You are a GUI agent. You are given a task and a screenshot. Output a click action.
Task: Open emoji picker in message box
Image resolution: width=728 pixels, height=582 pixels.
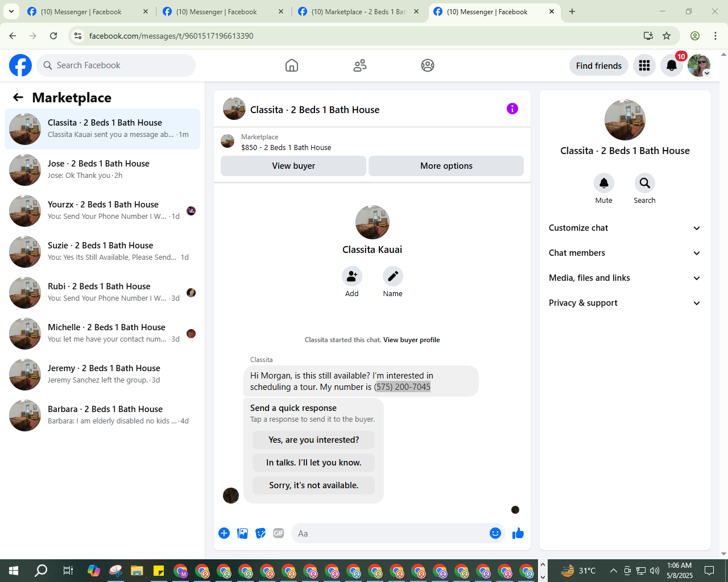pos(495,533)
